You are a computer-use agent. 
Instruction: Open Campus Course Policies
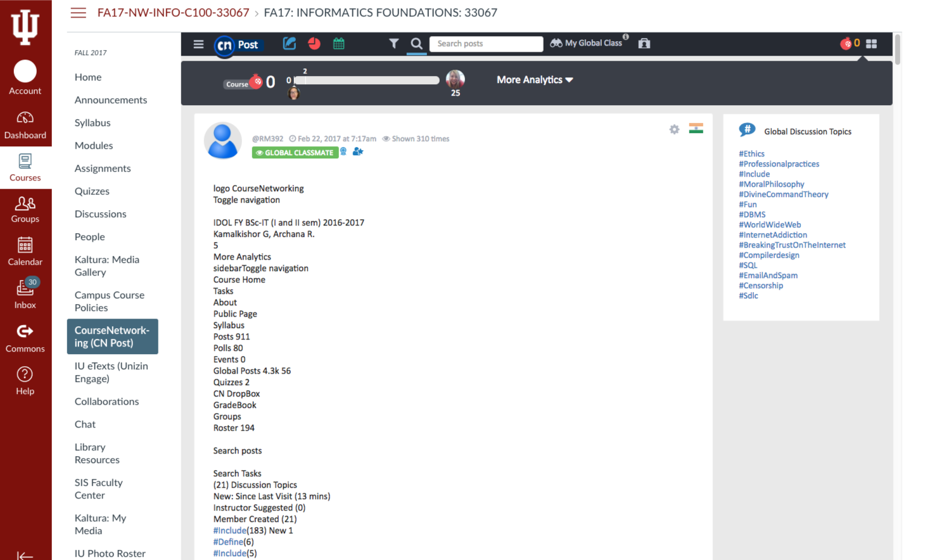(110, 302)
